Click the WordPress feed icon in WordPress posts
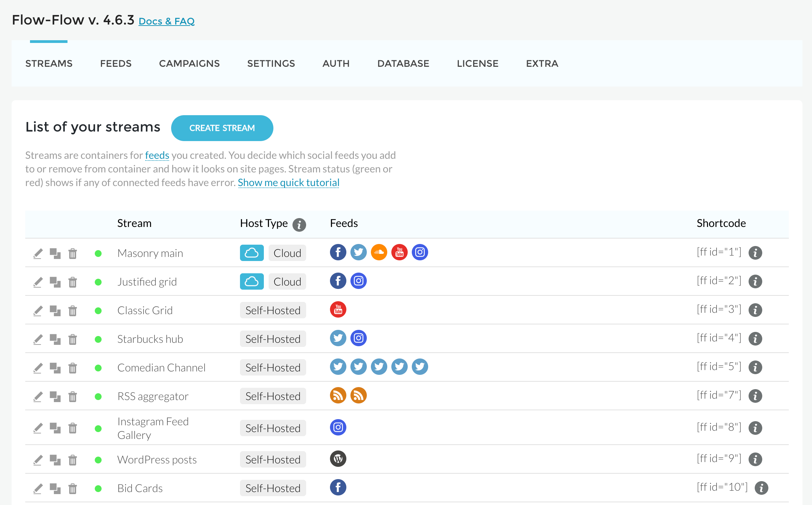This screenshot has height=505, width=812. click(x=338, y=459)
